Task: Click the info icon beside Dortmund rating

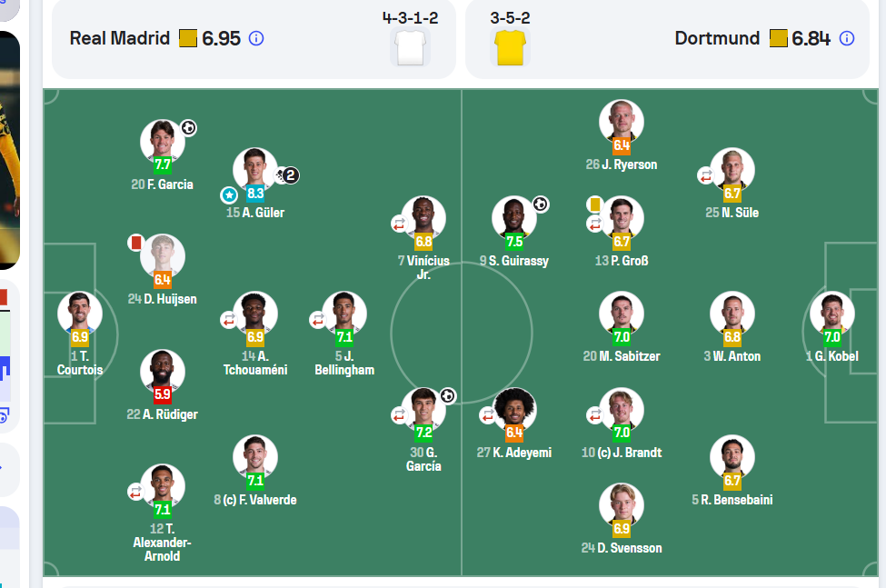Action: coord(846,38)
